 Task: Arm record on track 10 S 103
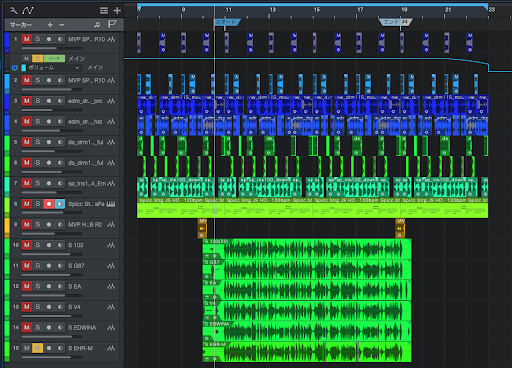[x=49, y=245]
